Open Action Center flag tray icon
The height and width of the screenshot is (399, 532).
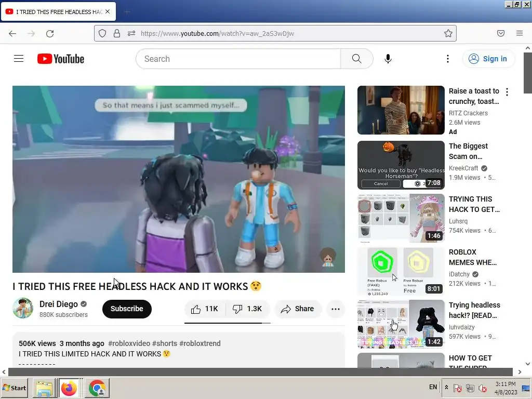point(457,388)
